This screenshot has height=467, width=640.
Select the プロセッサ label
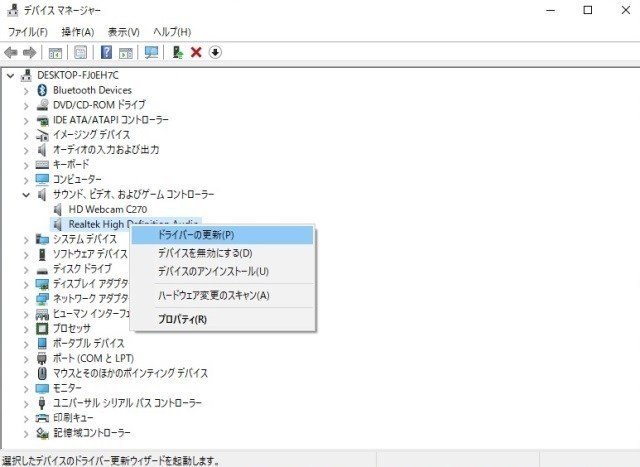72,328
